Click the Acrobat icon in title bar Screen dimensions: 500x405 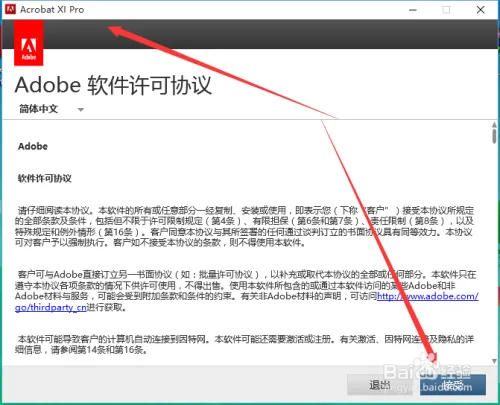10,9
